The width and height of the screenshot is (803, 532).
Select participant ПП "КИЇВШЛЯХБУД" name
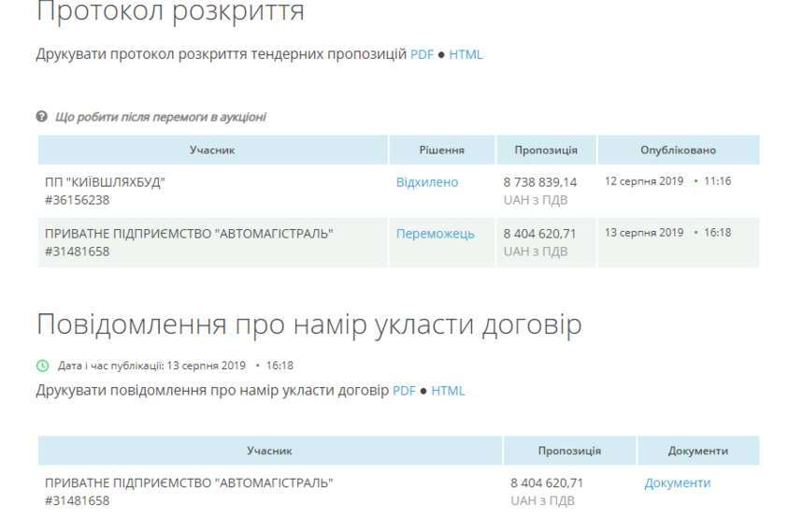tap(105, 182)
